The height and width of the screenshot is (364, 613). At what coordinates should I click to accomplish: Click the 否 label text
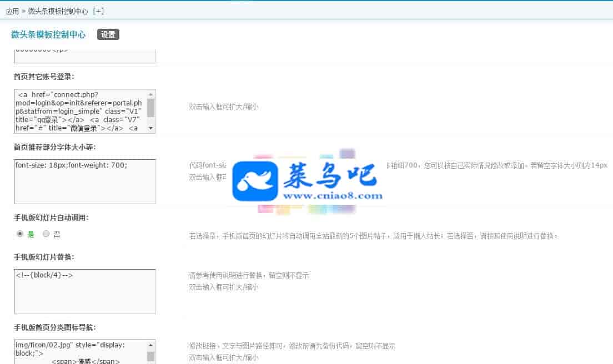57,234
